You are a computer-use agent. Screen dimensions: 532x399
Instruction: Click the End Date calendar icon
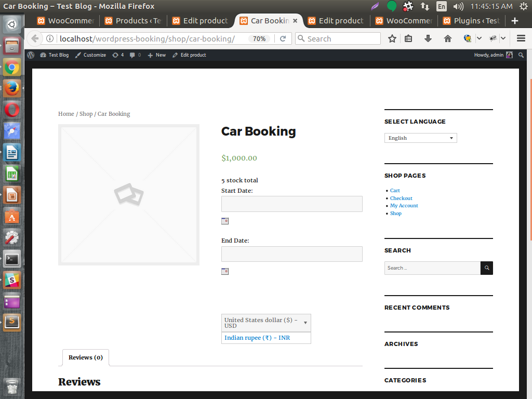point(225,271)
